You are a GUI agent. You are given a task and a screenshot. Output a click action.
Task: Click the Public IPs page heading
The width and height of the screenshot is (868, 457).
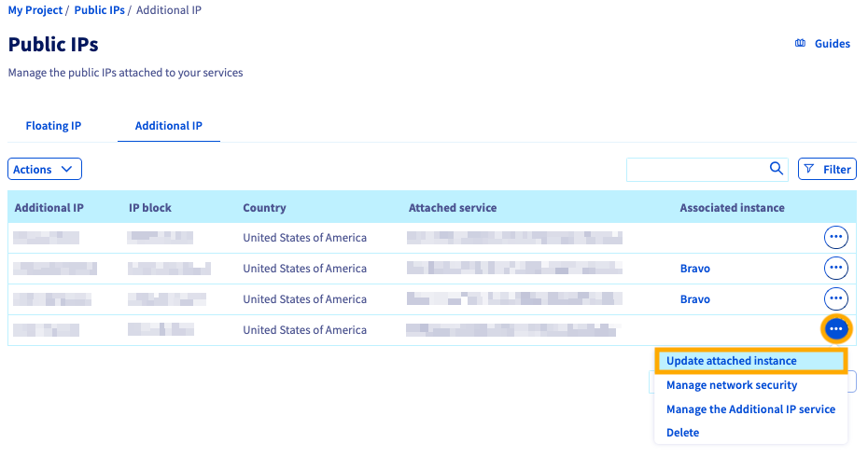(53, 44)
